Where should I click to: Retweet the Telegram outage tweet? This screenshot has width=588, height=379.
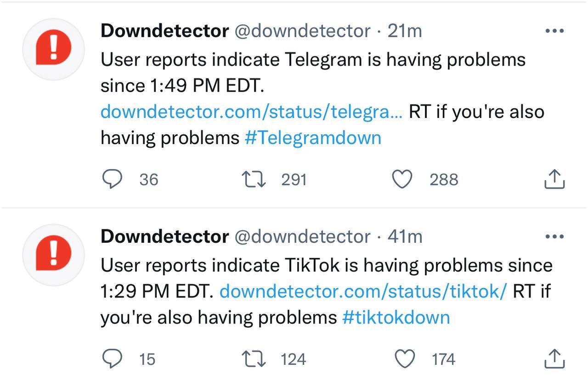253,179
